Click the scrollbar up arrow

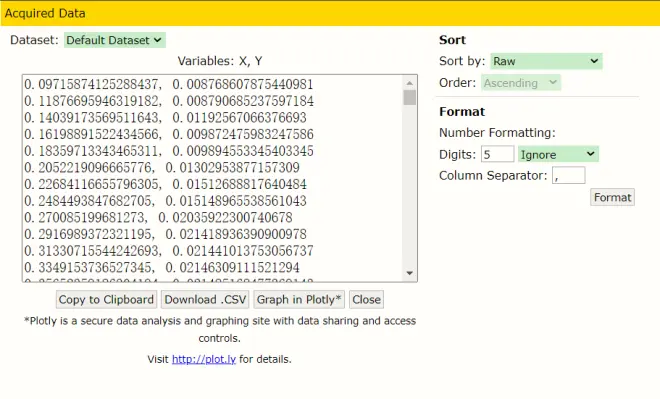tap(409, 83)
